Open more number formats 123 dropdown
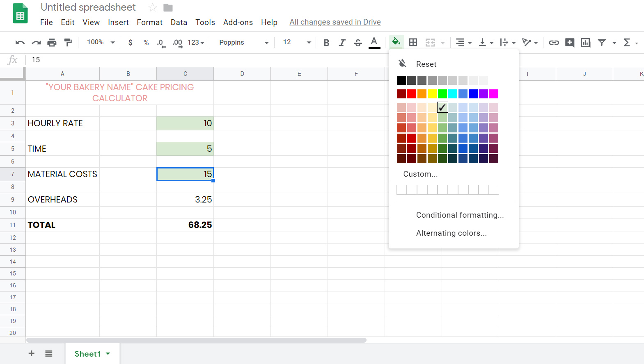The height and width of the screenshot is (364, 644). 196,43
